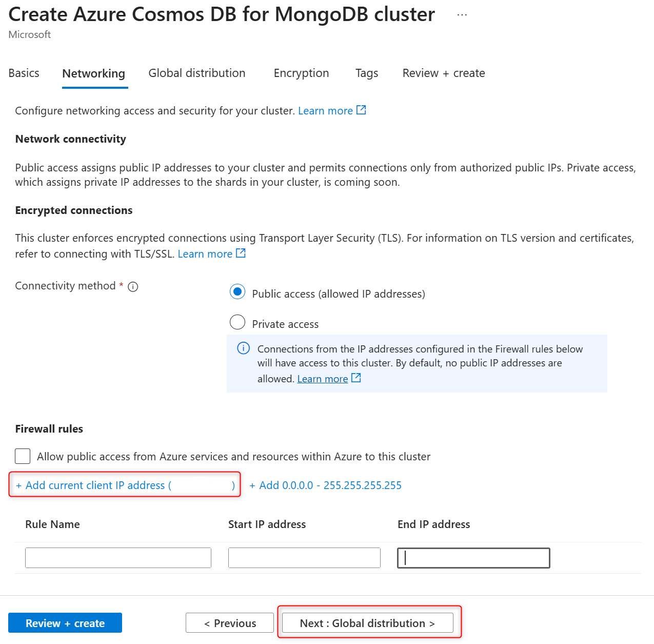This screenshot has height=644, width=654.
Task: Open the Global distribution tab
Action: click(197, 73)
